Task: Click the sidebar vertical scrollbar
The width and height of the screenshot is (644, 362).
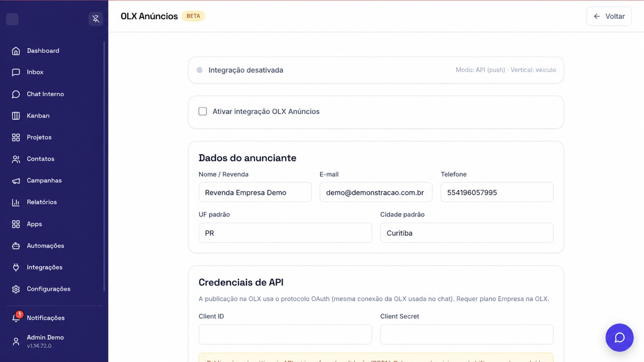Action: [x=105, y=166]
